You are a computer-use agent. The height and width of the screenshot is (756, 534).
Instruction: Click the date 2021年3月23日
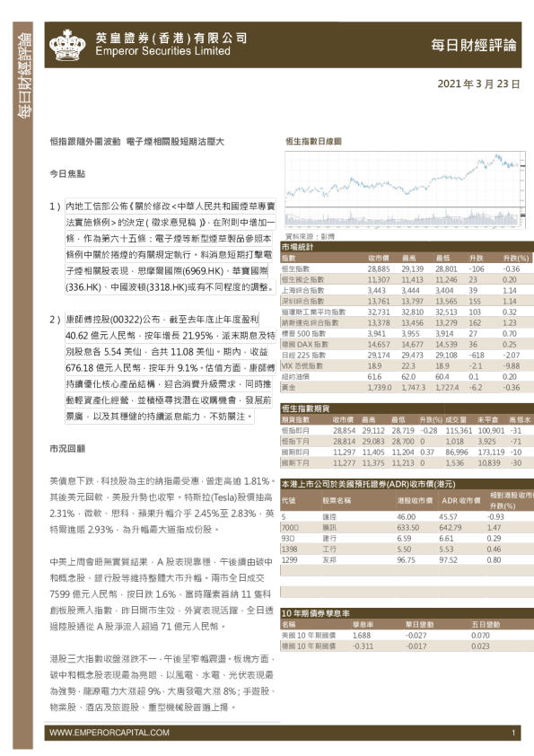[x=478, y=84]
